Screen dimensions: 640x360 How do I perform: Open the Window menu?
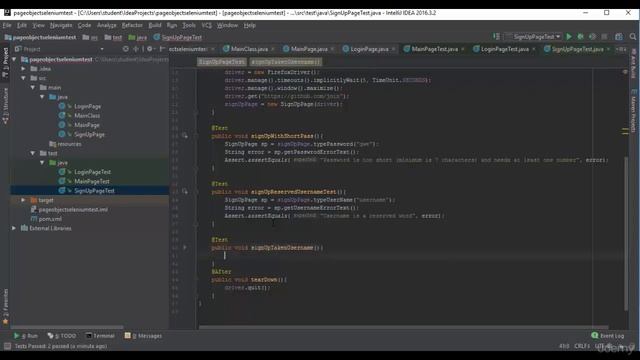[x=227, y=25]
